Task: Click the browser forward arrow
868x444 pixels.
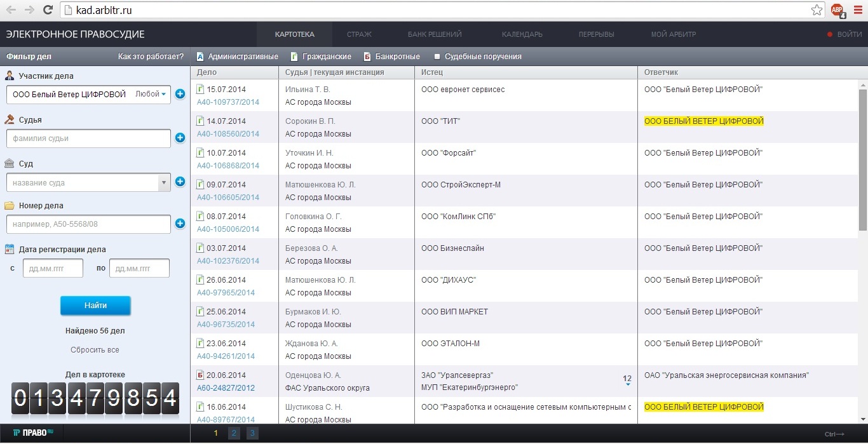Action: 29,10
